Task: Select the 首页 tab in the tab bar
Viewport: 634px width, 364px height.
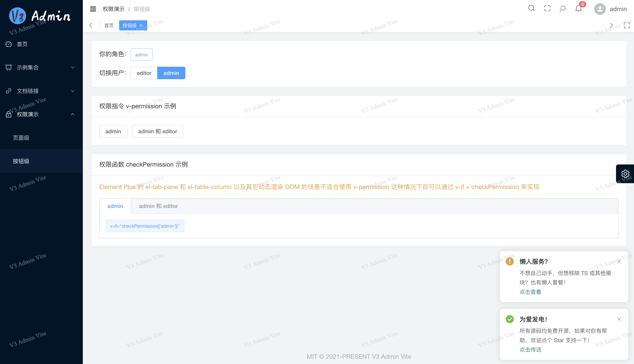Action: tap(109, 25)
